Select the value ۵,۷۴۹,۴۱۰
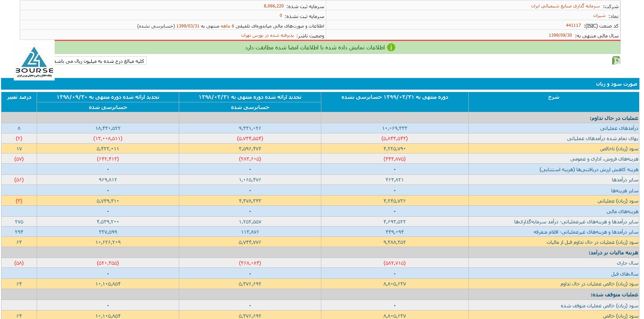 [108, 201]
